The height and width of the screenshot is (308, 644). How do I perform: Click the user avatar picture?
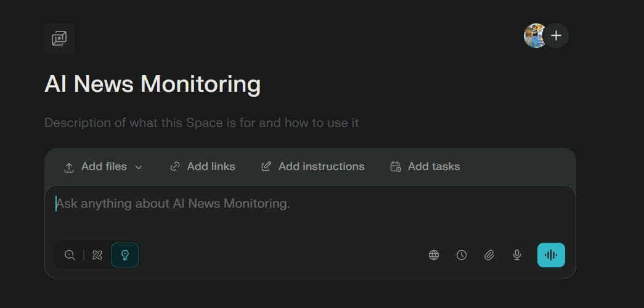tap(534, 36)
